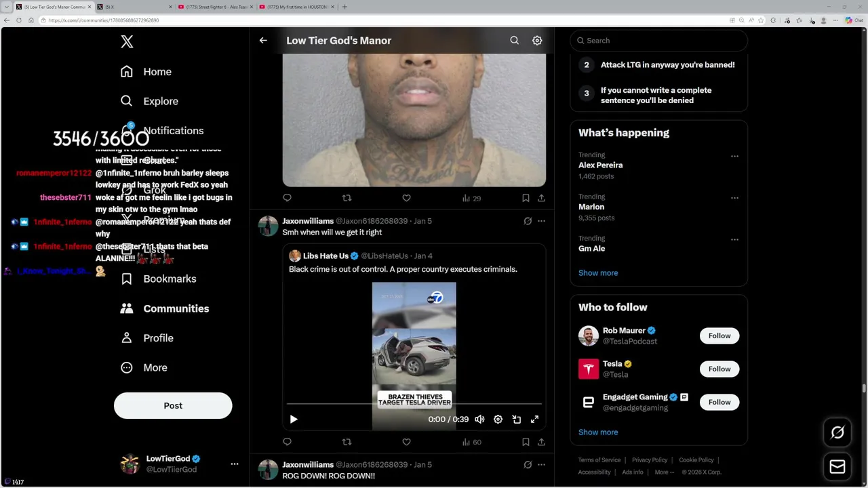The height and width of the screenshot is (488, 868).
Task: Seek on the video progress bar
Action: click(414, 404)
